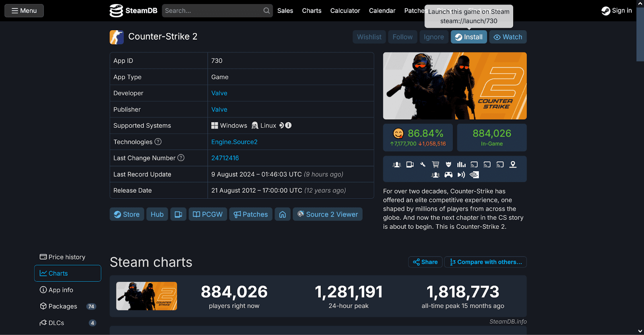Click the 884,026 In-Game box
This screenshot has width=644, height=335.
pyautogui.click(x=492, y=138)
